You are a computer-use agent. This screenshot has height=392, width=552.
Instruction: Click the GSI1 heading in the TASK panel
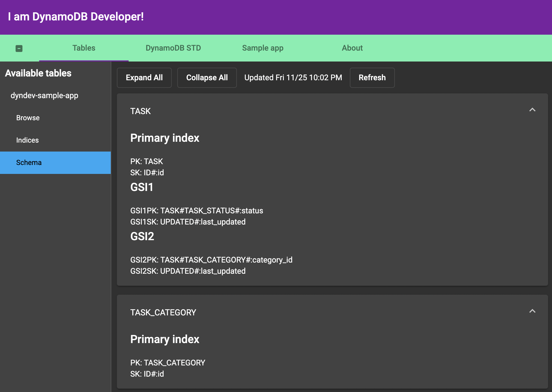click(142, 187)
